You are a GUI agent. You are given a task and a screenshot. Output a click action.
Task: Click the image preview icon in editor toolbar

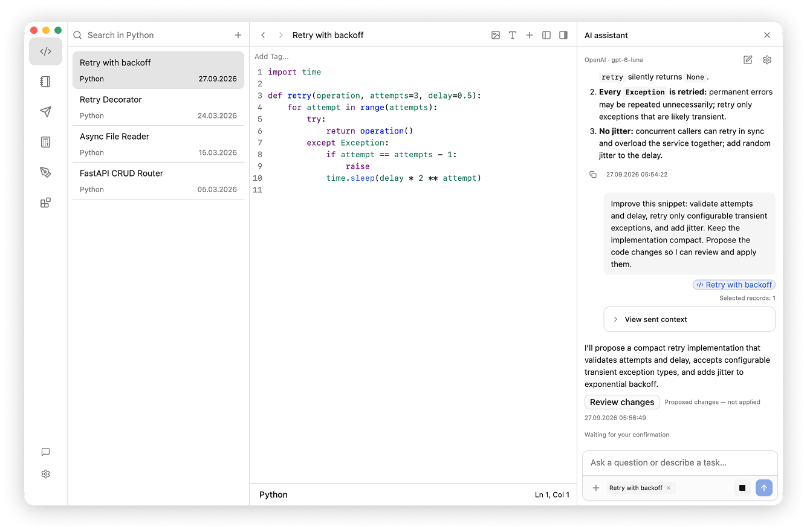[496, 35]
